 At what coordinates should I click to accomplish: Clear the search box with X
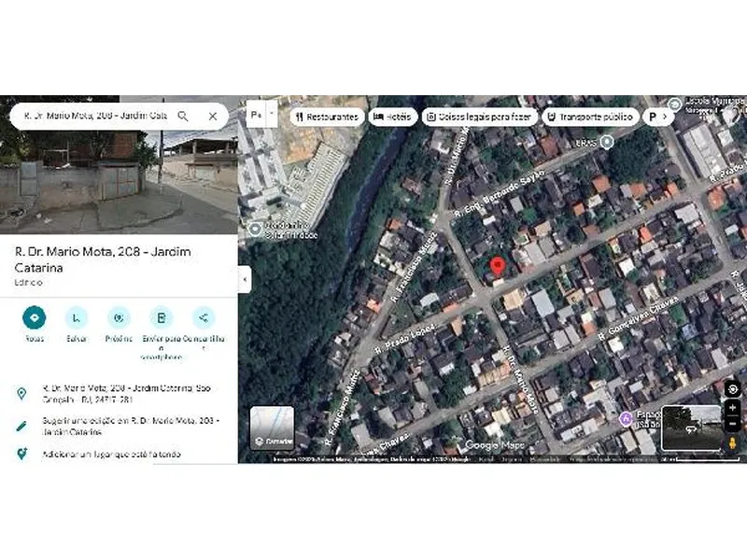(x=213, y=116)
